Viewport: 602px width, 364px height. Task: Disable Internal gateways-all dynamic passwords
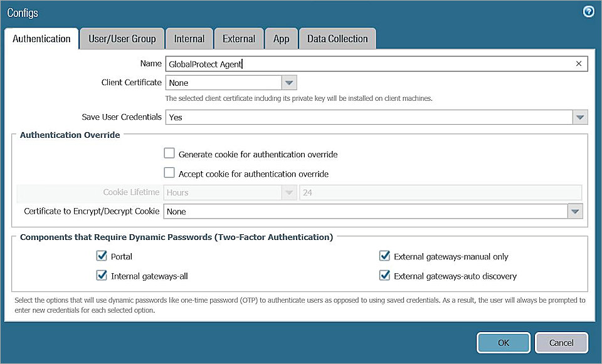[102, 274]
